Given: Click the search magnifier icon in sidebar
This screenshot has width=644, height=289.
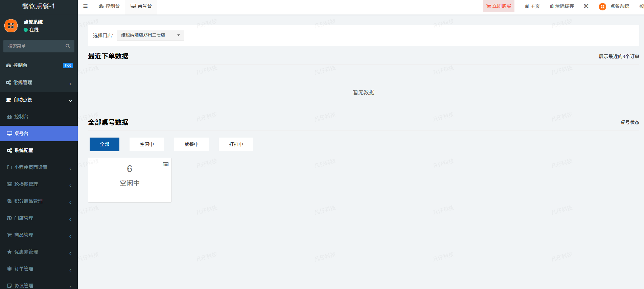Looking at the screenshot, I should click(x=68, y=46).
